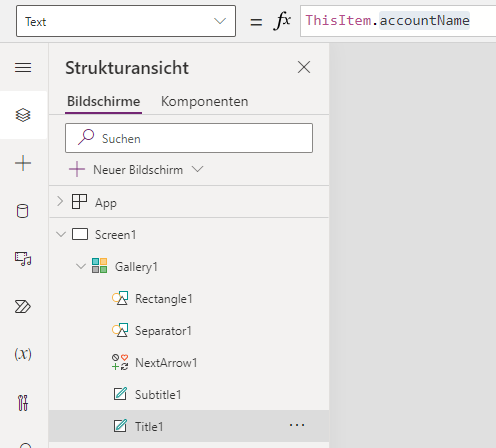Open the hamburger navigation menu
Image resolution: width=496 pixels, height=448 pixels.
pos(23,68)
